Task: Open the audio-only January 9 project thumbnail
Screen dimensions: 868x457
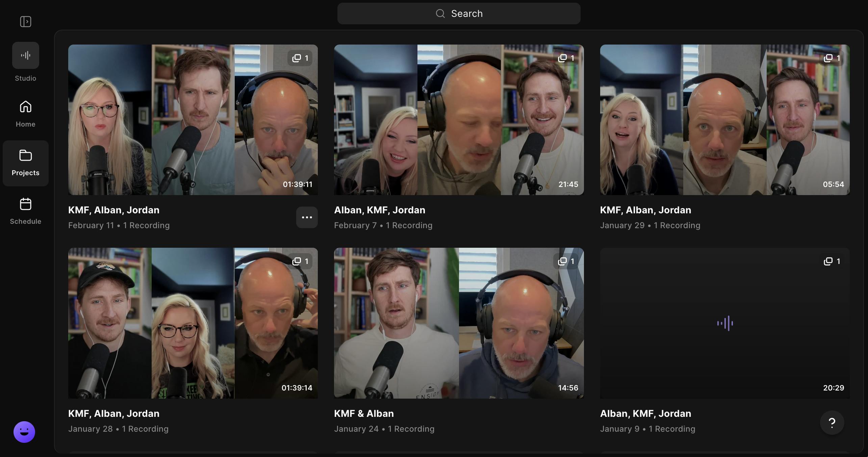Action: click(724, 323)
